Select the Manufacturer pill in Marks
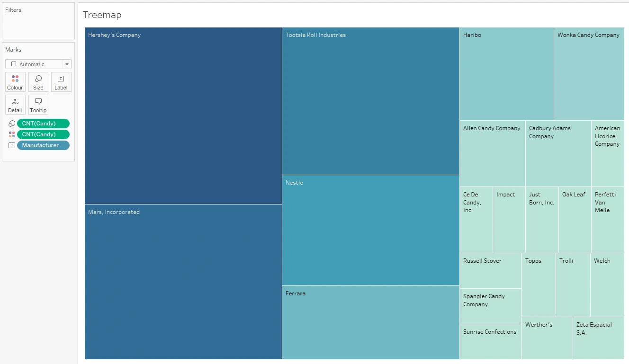This screenshot has height=364, width=629. [43, 145]
